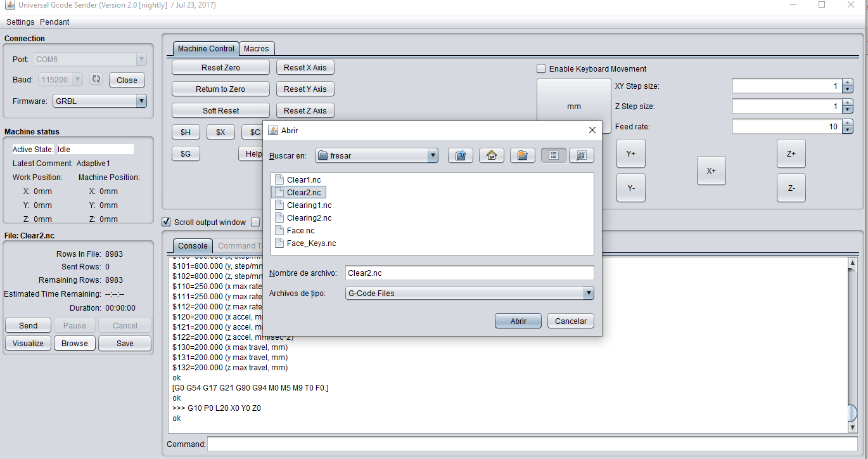Switch to the Command Table tab
This screenshot has width=868, height=459.
(238, 245)
